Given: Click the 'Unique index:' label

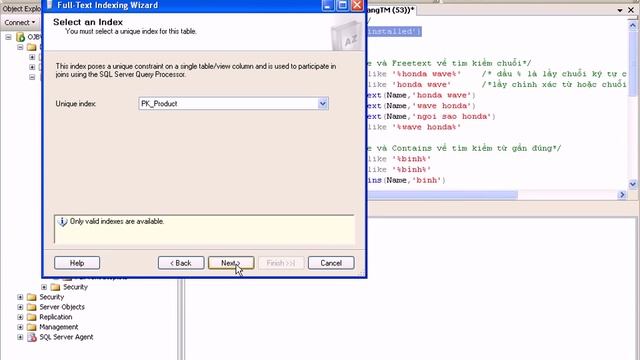Looking at the screenshot, I should pos(76,104).
